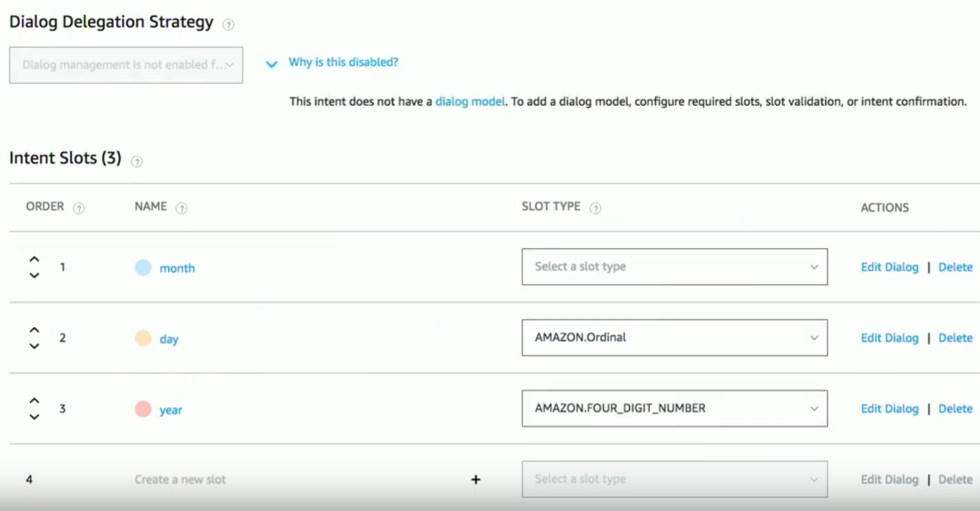Click the blue month slot color dot
980x511 pixels.
[x=143, y=268]
